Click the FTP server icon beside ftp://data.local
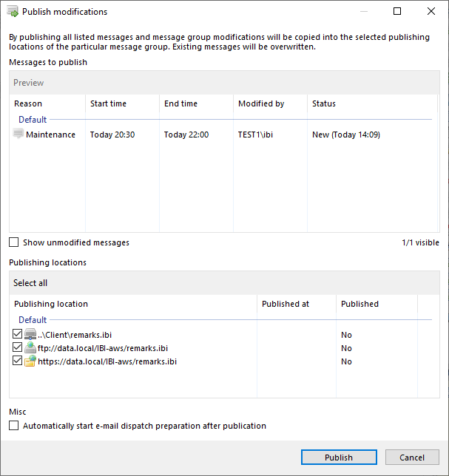 30,348
